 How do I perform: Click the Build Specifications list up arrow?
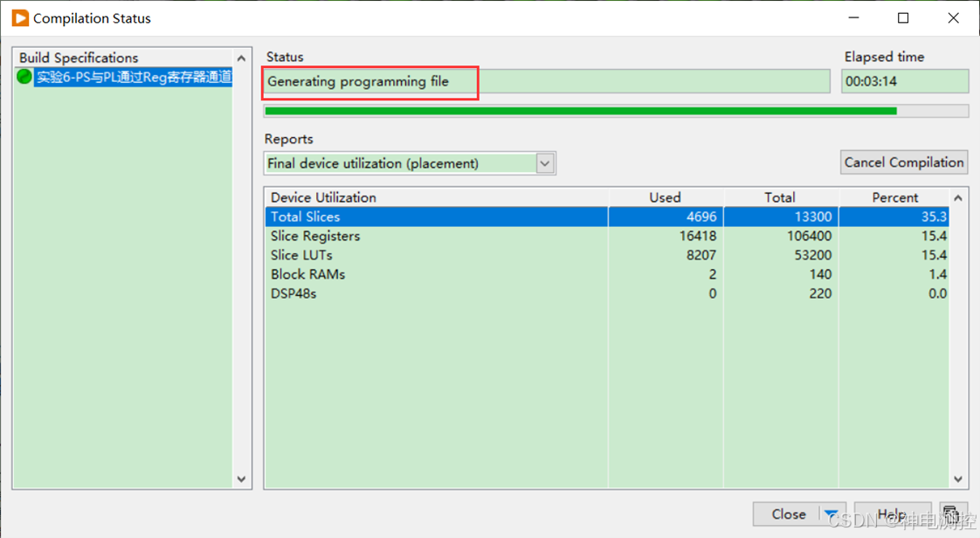241,59
